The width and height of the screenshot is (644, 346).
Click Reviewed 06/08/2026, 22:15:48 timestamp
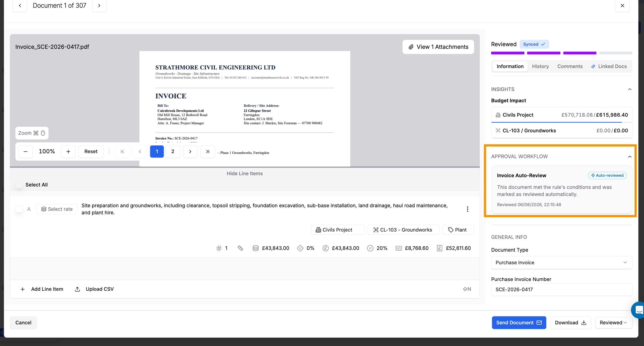click(529, 205)
